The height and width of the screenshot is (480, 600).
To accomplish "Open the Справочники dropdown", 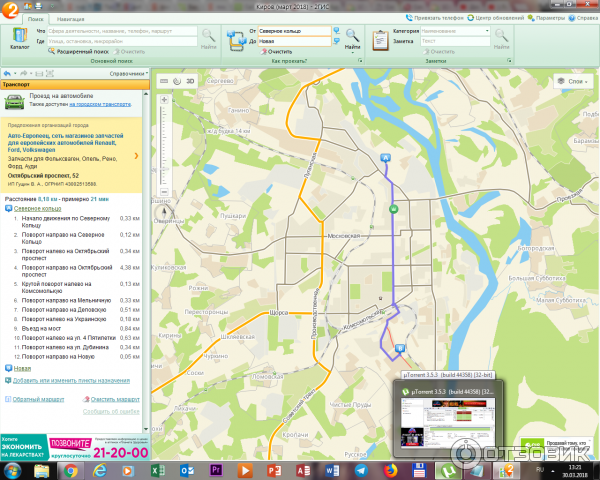I will [127, 73].
